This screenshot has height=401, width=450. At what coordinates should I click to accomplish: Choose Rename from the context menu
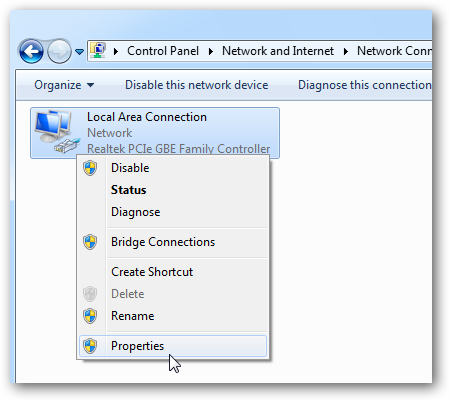point(173,316)
